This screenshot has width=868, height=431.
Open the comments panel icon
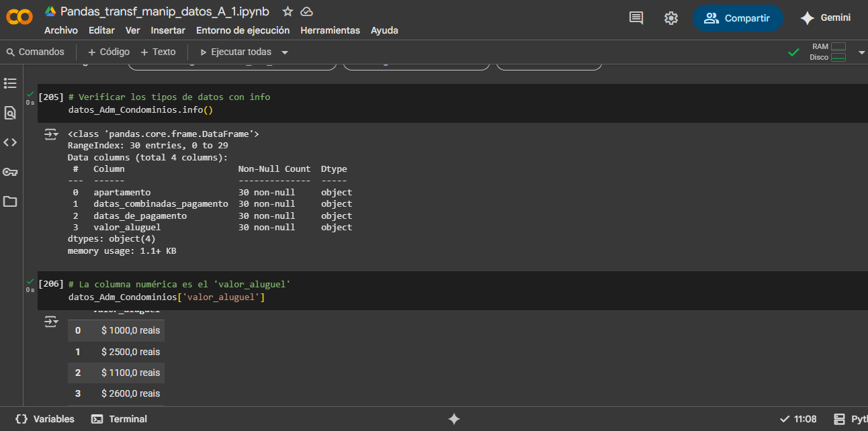point(636,18)
